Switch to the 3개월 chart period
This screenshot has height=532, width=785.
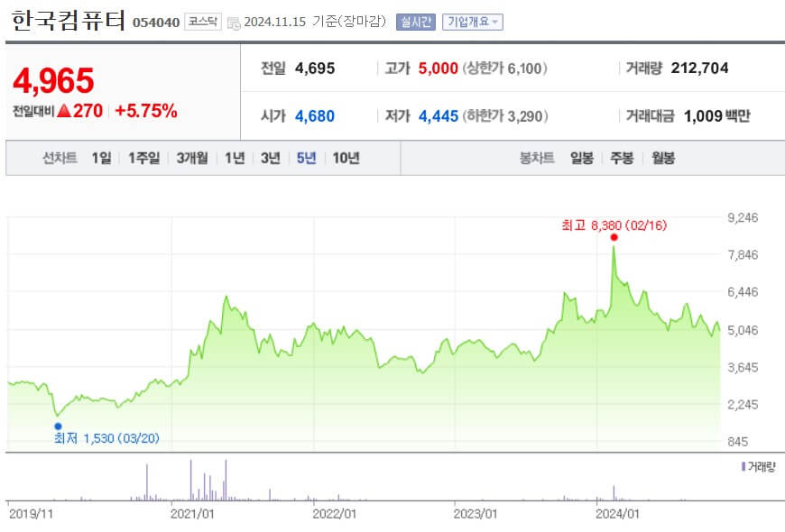pos(192,158)
